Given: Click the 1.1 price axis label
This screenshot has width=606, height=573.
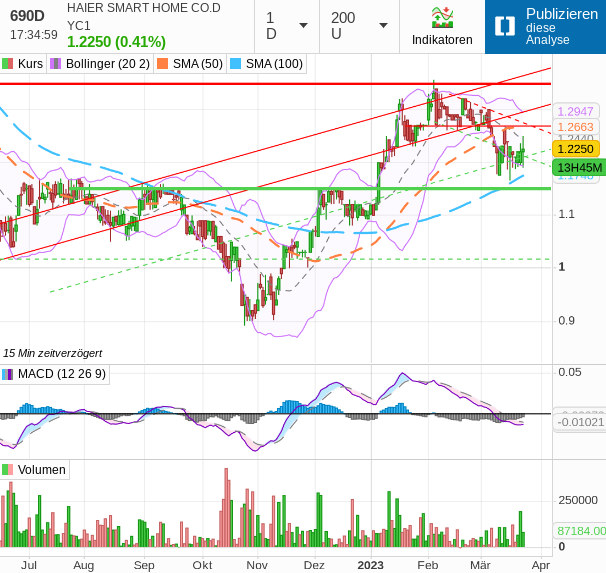Looking at the screenshot, I should [566, 214].
